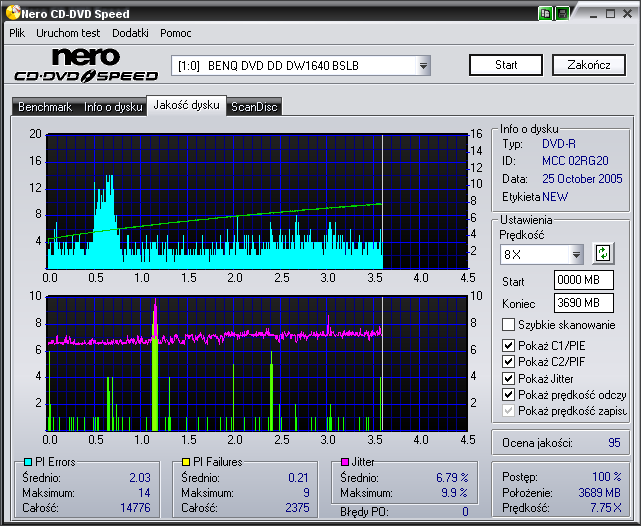The width and height of the screenshot is (641, 526).
Task: Click the cyan PI Errors color swatch
Action: 28,462
